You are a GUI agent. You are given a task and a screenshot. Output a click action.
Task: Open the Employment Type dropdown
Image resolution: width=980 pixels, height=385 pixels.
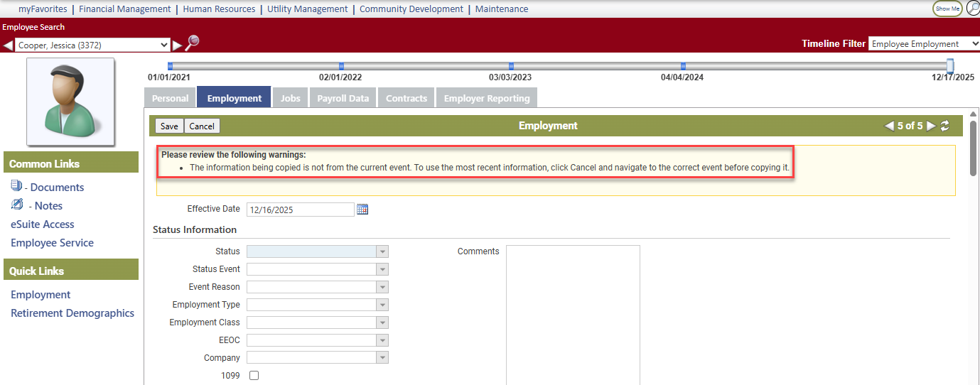click(x=382, y=305)
